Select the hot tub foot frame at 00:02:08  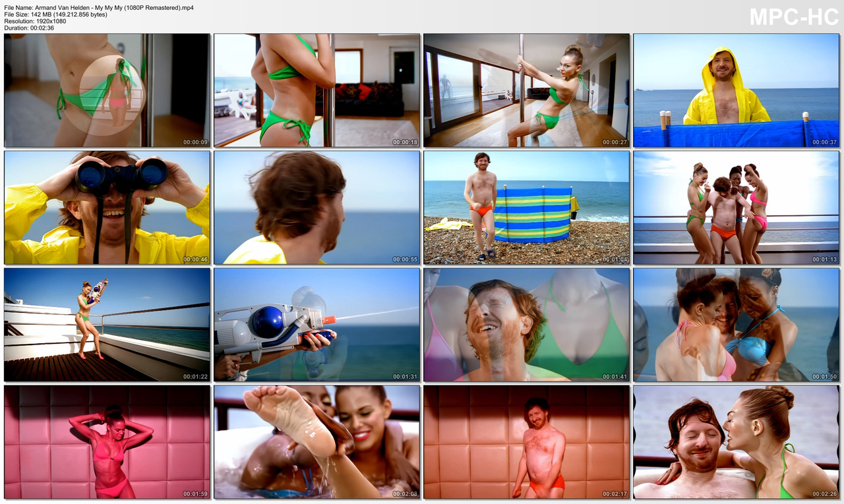[316, 442]
